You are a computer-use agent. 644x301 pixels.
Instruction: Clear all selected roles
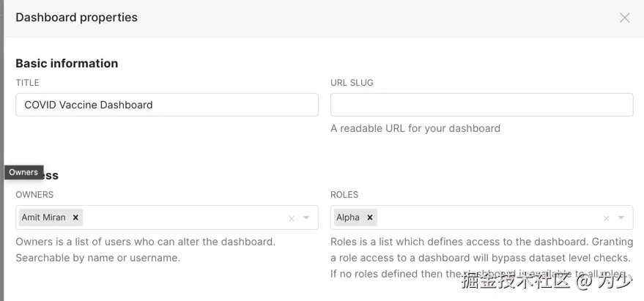(606, 218)
